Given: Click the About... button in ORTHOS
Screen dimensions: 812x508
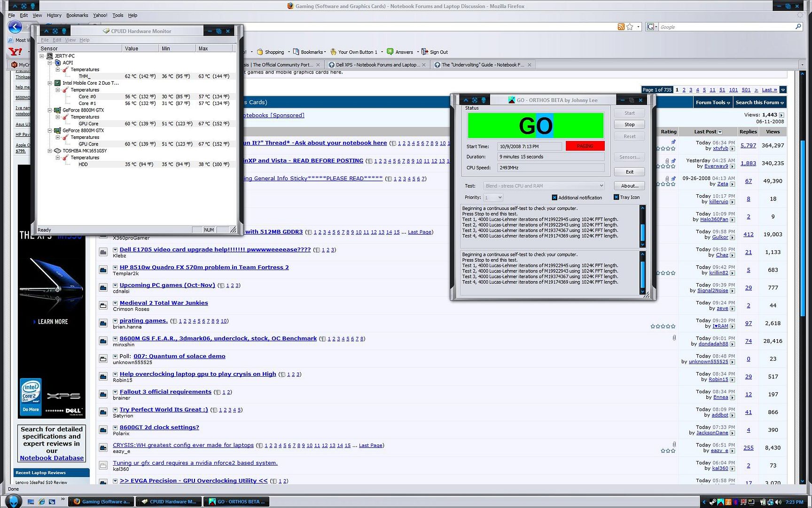Looking at the screenshot, I should [629, 186].
